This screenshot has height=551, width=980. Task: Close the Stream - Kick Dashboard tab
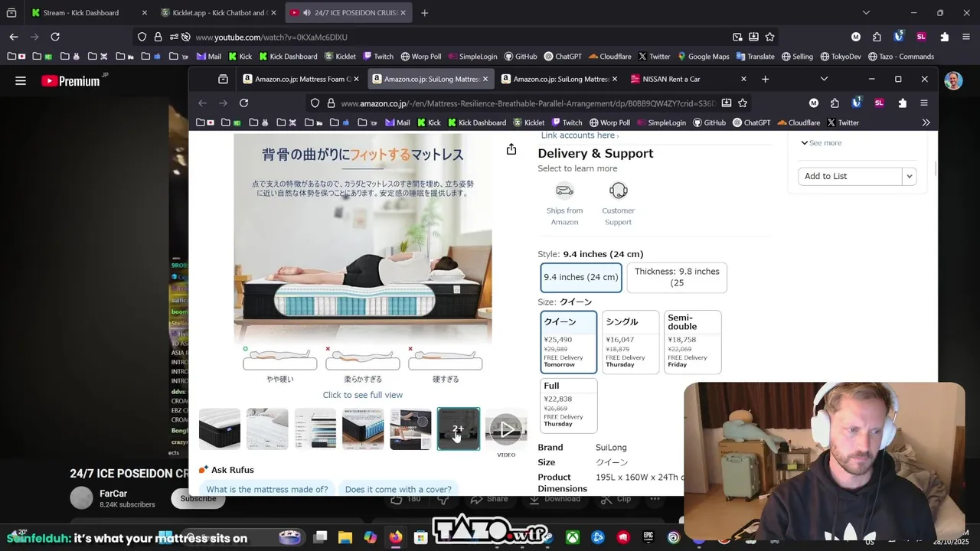click(x=144, y=13)
